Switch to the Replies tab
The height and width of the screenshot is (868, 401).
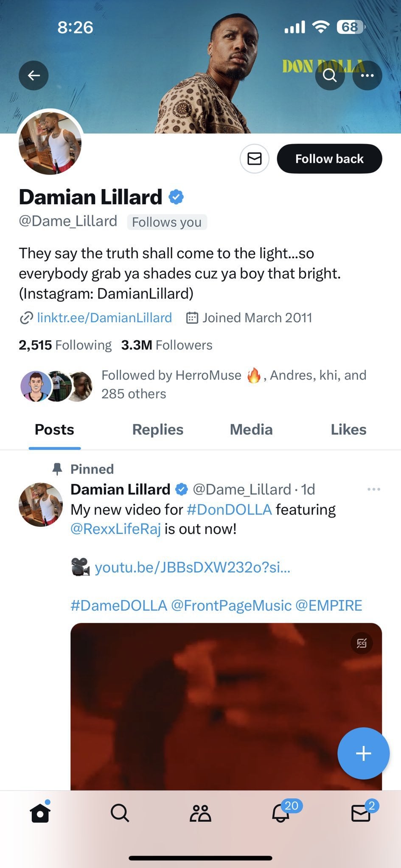point(158,430)
